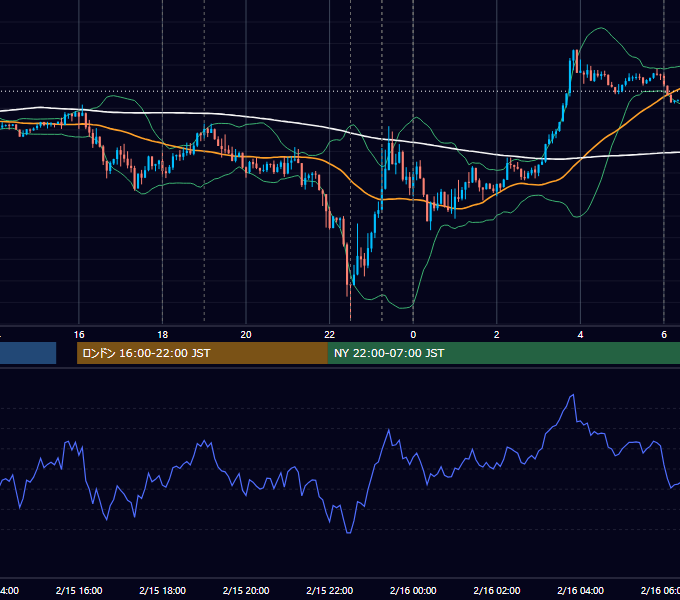Click the '2' hour label on the price chart axis
This screenshot has height=600, width=680.
497,335
